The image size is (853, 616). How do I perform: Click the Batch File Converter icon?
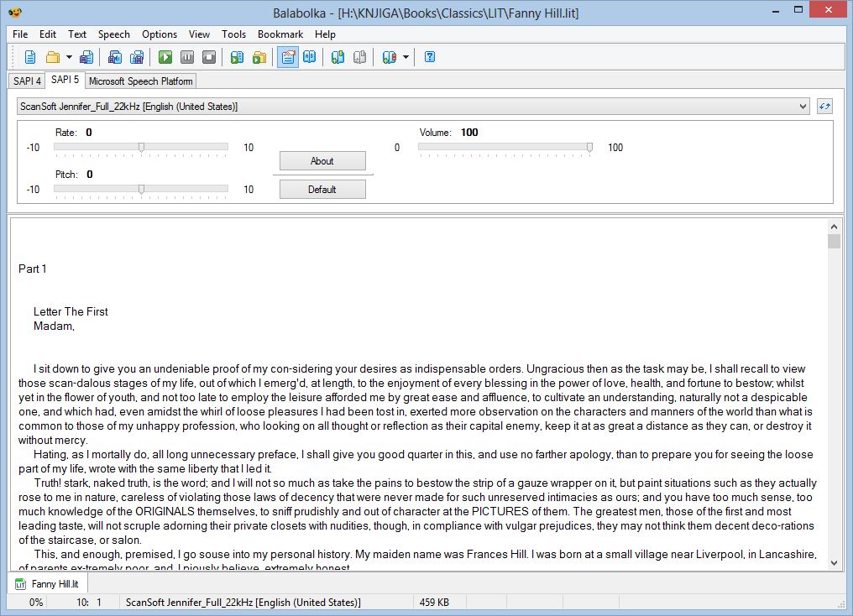coord(259,57)
